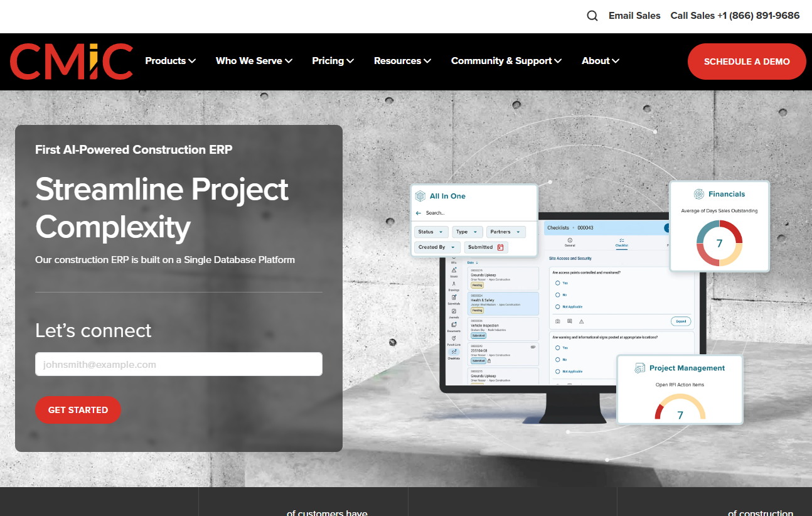Image resolution: width=812 pixels, height=516 pixels.
Task: Expand the Products navigation menu
Action: coord(170,61)
